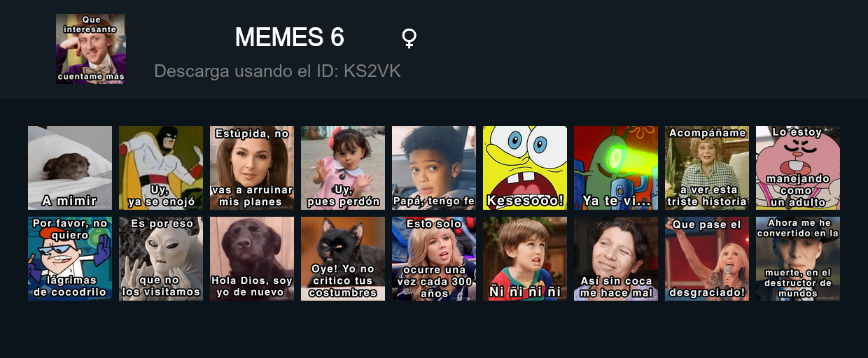The image size is (868, 358).
Task: Click the 'Descarga usando el ID: KS2VK' text
Action: (277, 71)
